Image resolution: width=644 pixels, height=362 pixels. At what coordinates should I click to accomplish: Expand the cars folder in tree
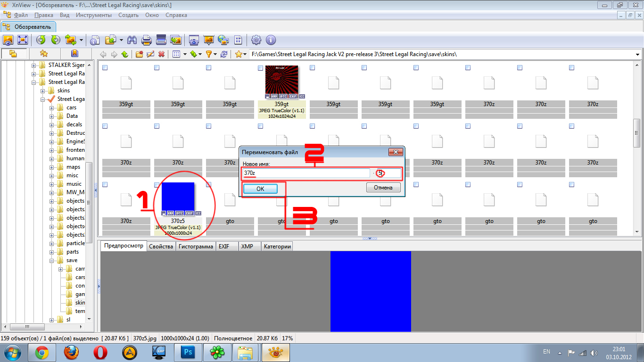pos(52,107)
